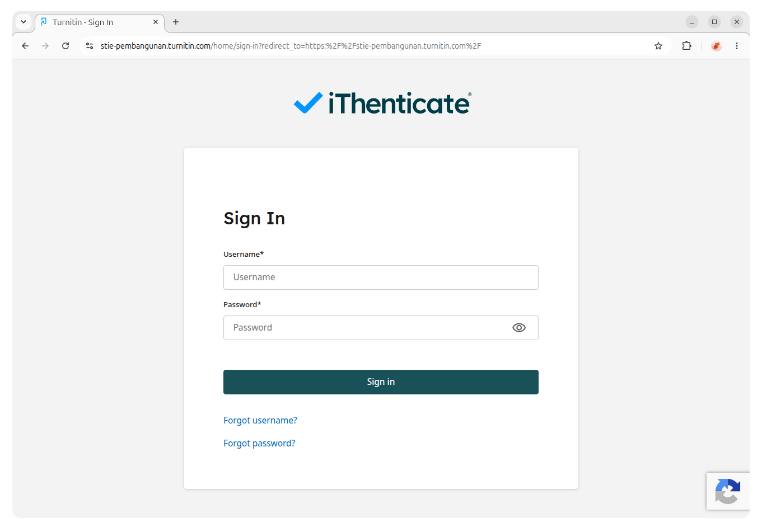The image size is (762, 532).
Task: Open the reCAPTCHA badge
Action: click(728, 491)
